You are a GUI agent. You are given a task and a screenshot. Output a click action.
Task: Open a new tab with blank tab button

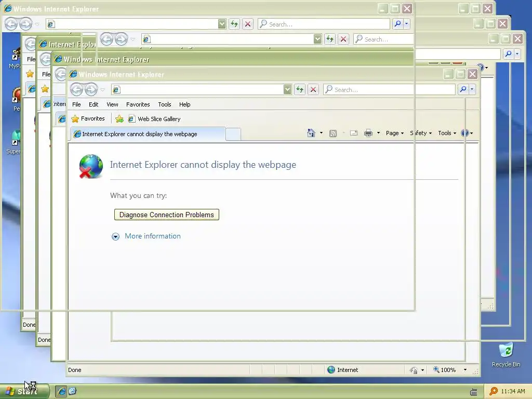(x=233, y=135)
